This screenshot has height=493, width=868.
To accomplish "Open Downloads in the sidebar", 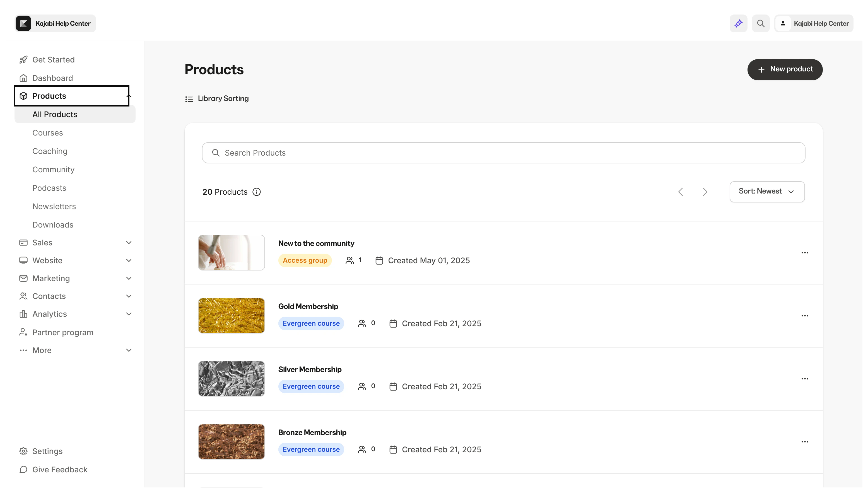I will point(52,225).
